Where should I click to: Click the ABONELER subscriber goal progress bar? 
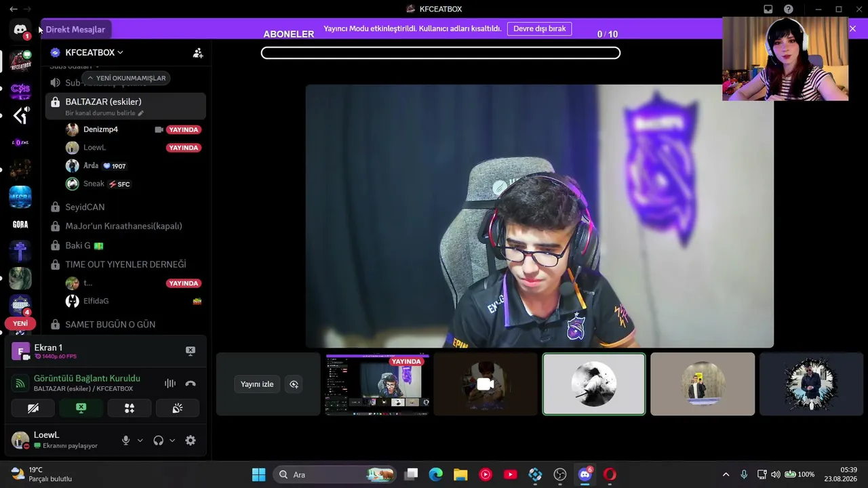pyautogui.click(x=441, y=53)
